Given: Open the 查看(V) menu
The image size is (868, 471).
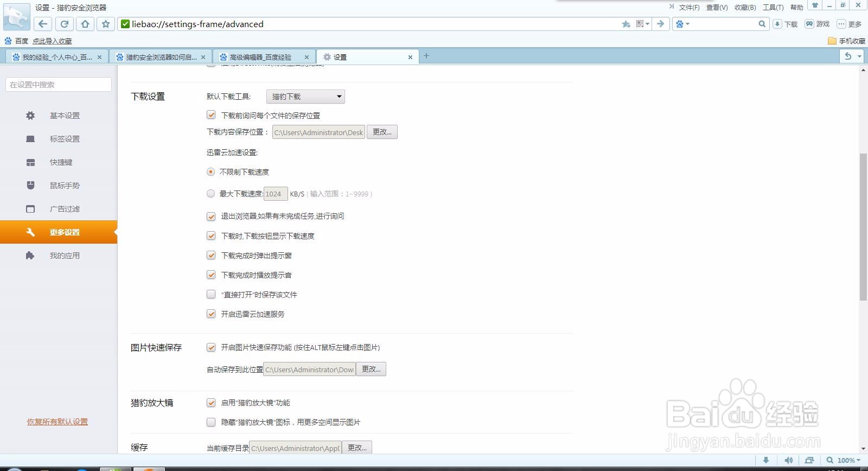Looking at the screenshot, I should tap(717, 7).
